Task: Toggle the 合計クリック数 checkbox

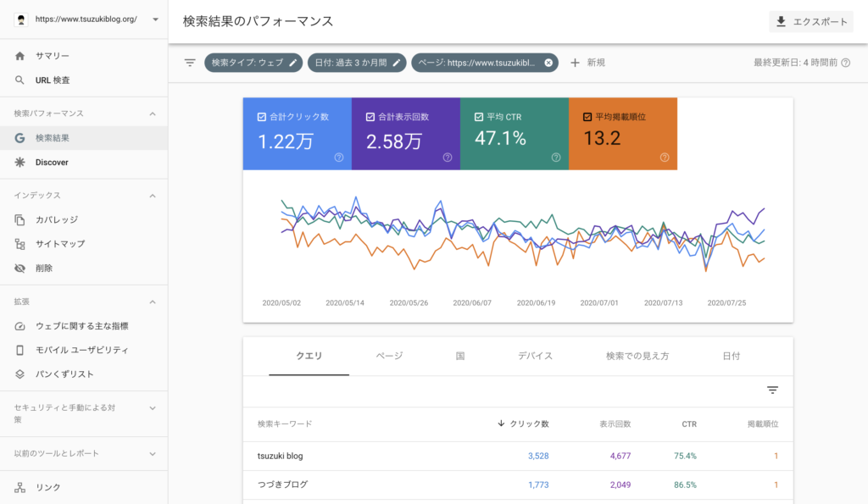Action: tap(262, 117)
